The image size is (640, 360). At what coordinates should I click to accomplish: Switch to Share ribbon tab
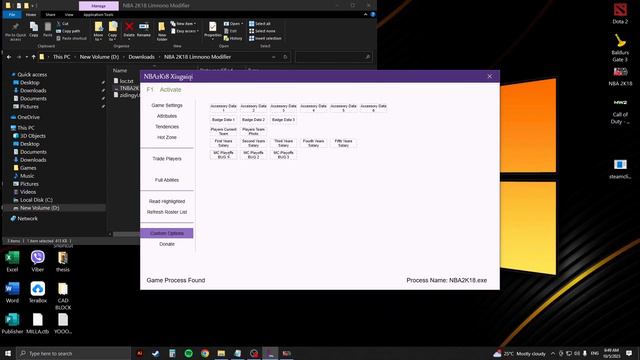point(50,15)
